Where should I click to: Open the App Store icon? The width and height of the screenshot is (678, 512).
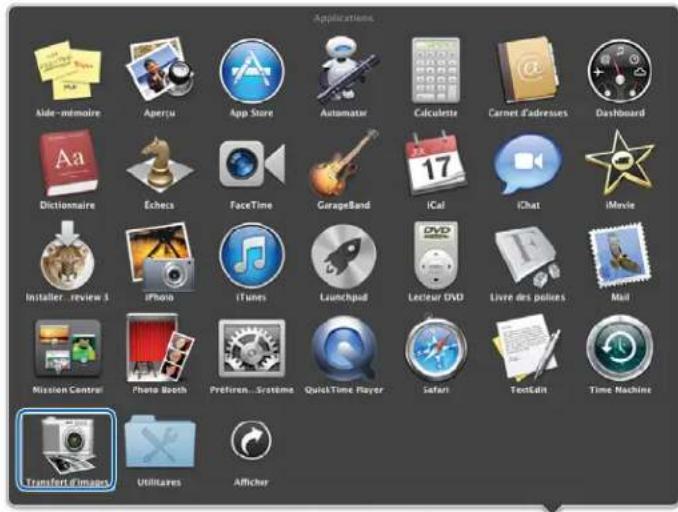(252, 71)
